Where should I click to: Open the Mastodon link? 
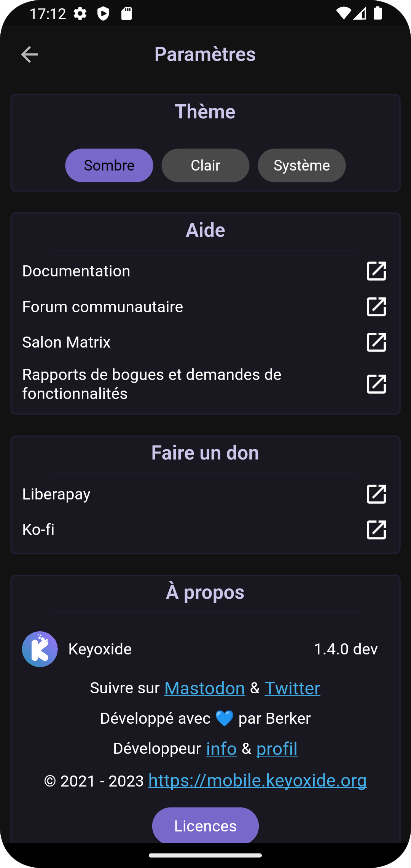pos(205,688)
